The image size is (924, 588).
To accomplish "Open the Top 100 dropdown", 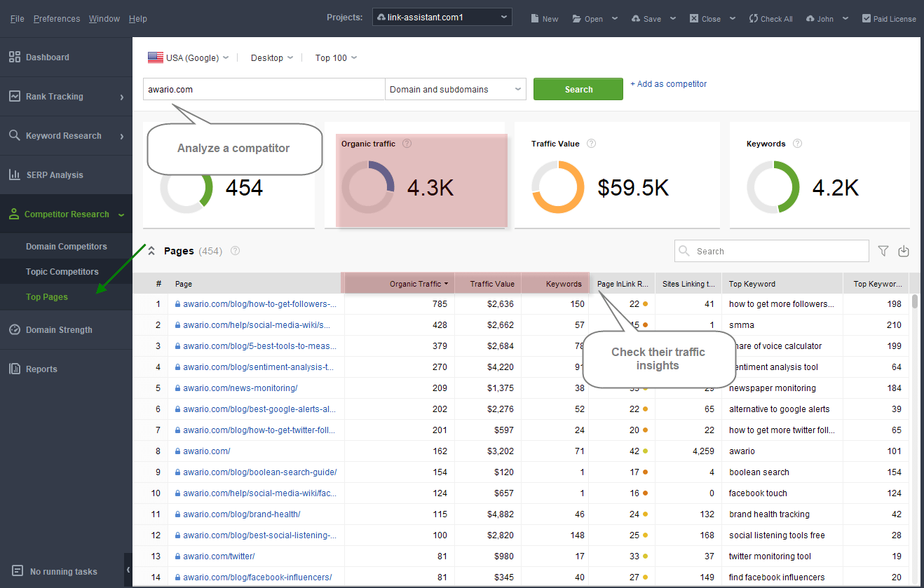I will [336, 57].
